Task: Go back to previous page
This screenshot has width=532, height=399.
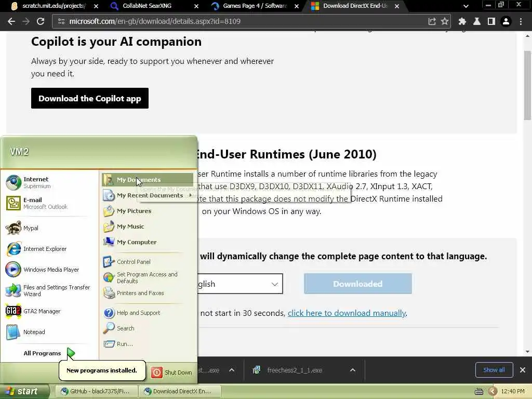Action: (11, 21)
